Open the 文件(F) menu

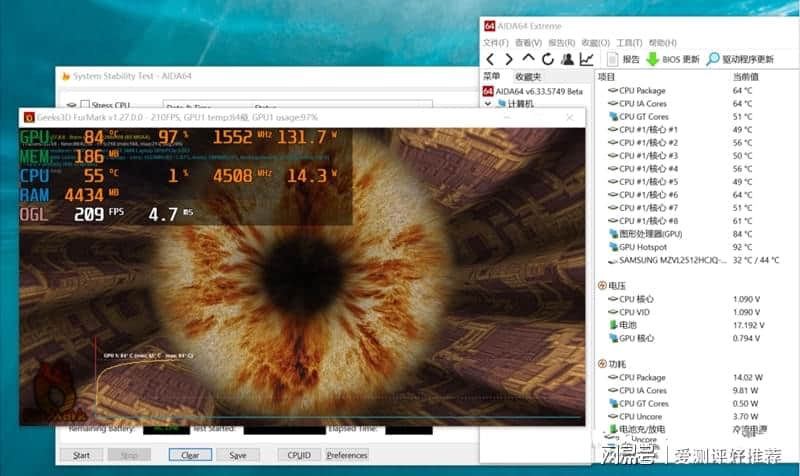click(496, 43)
